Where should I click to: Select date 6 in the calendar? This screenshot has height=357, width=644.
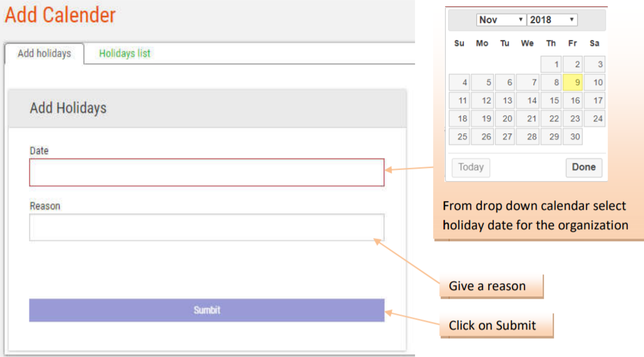[x=504, y=82]
